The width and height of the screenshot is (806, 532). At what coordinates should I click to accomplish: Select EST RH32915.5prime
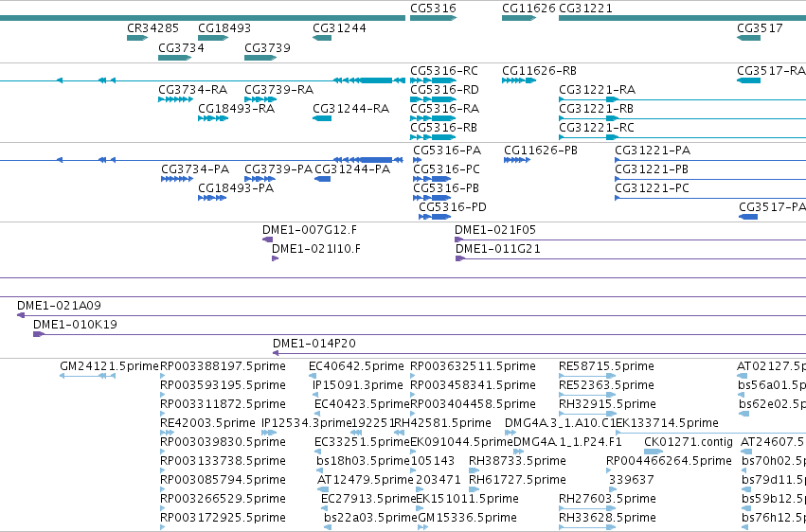coord(587,414)
